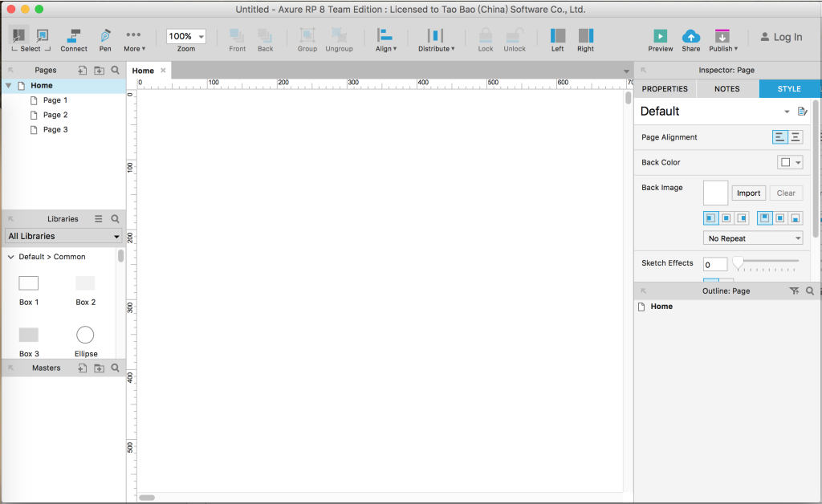The height and width of the screenshot is (504, 822).
Task: Click the Sketch Effects slider handle
Action: (x=738, y=262)
